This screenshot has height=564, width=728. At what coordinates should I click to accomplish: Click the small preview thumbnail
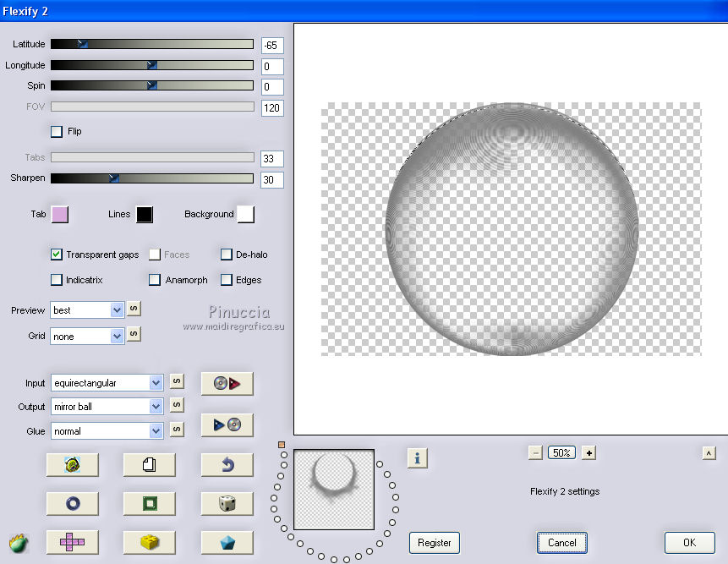334,490
